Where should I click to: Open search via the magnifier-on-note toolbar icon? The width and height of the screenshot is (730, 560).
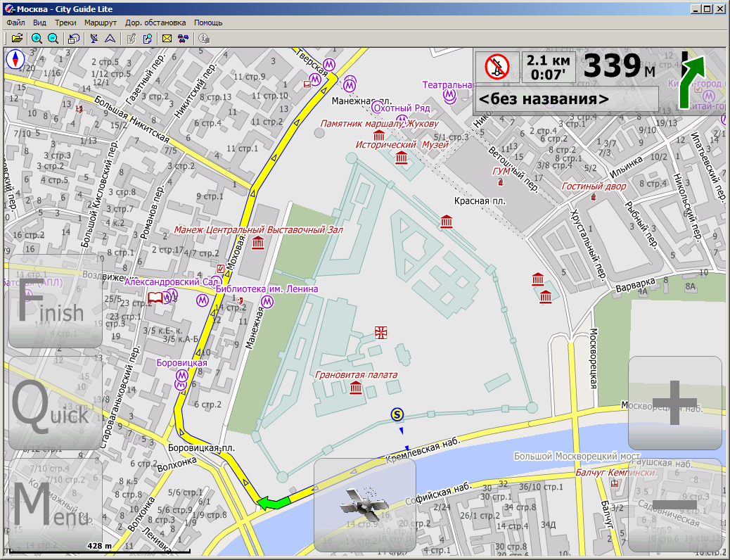[x=147, y=38]
